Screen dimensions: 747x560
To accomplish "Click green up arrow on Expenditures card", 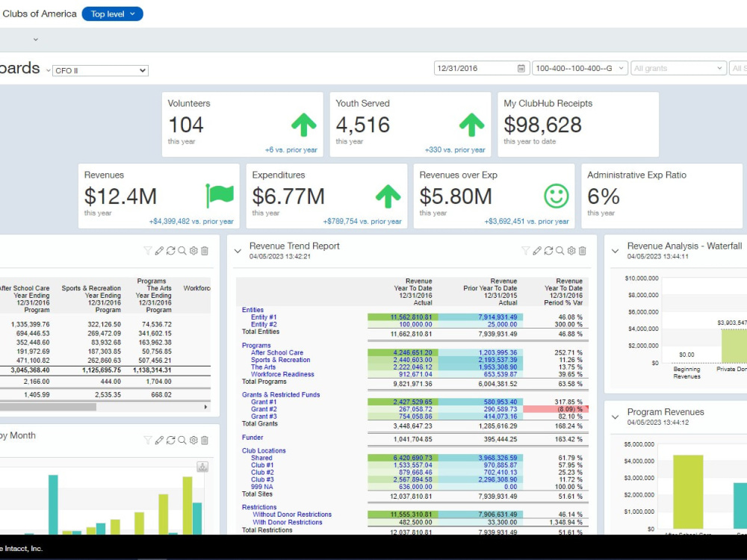I will click(388, 196).
